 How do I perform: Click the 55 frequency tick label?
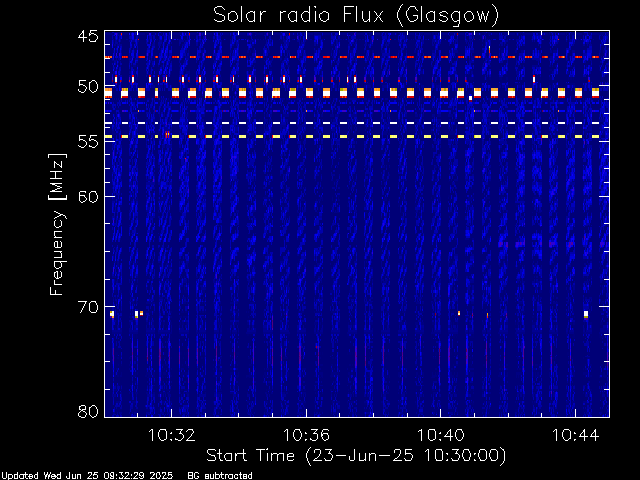pyautogui.click(x=88, y=141)
